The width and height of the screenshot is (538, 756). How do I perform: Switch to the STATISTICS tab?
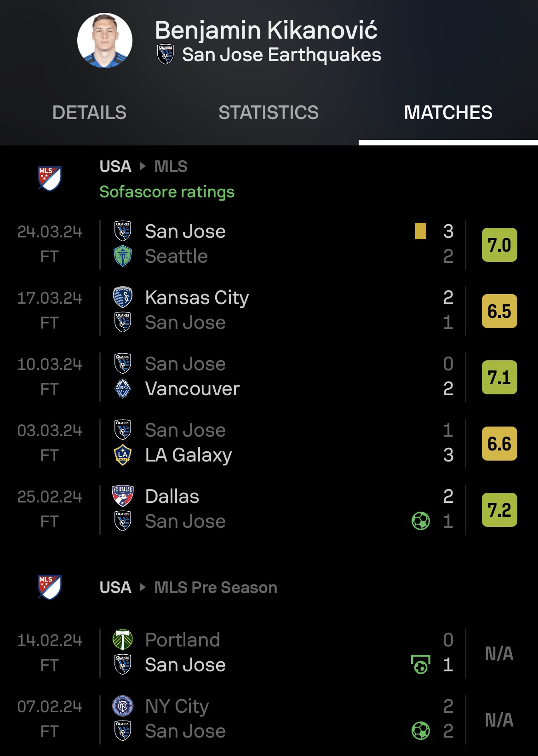point(269,113)
